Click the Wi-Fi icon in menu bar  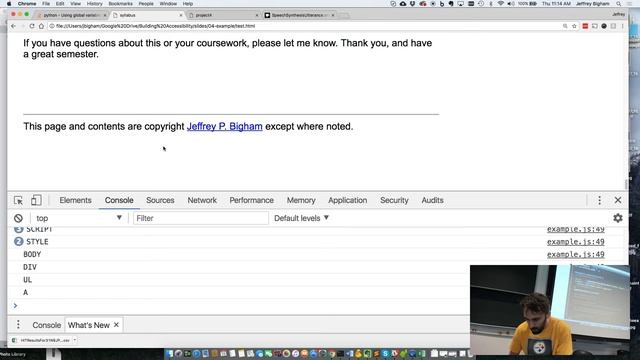[501, 4]
